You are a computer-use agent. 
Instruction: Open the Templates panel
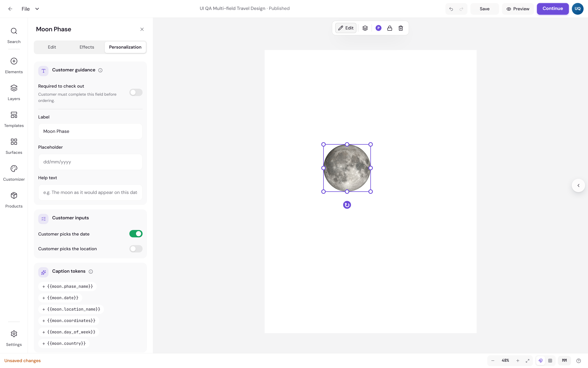click(14, 119)
